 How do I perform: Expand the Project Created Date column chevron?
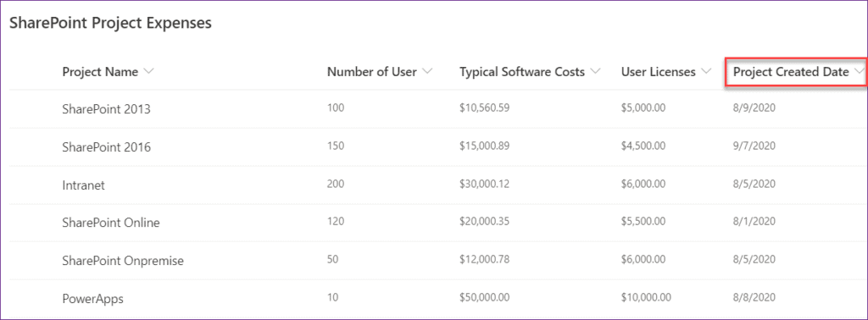click(x=859, y=72)
